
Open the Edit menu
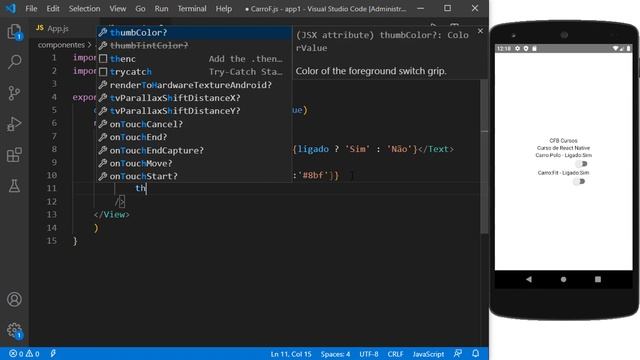(53, 9)
